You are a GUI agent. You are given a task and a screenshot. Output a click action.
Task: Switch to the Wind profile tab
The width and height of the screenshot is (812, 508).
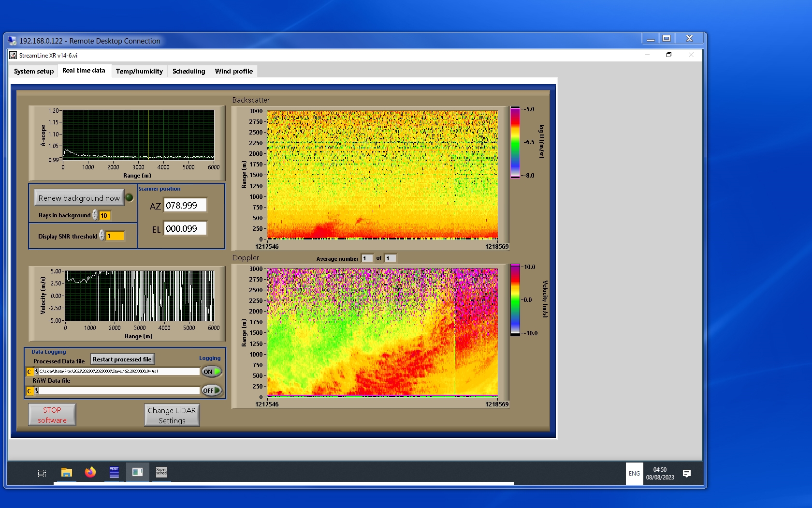click(x=233, y=71)
